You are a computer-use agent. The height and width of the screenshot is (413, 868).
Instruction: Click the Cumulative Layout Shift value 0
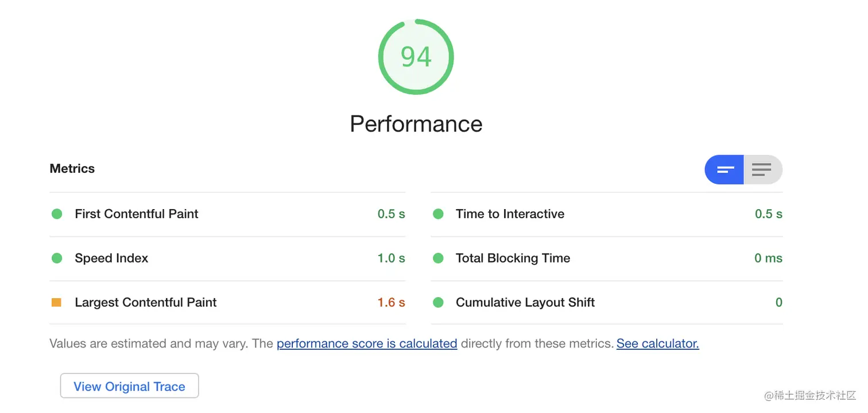[x=778, y=302]
